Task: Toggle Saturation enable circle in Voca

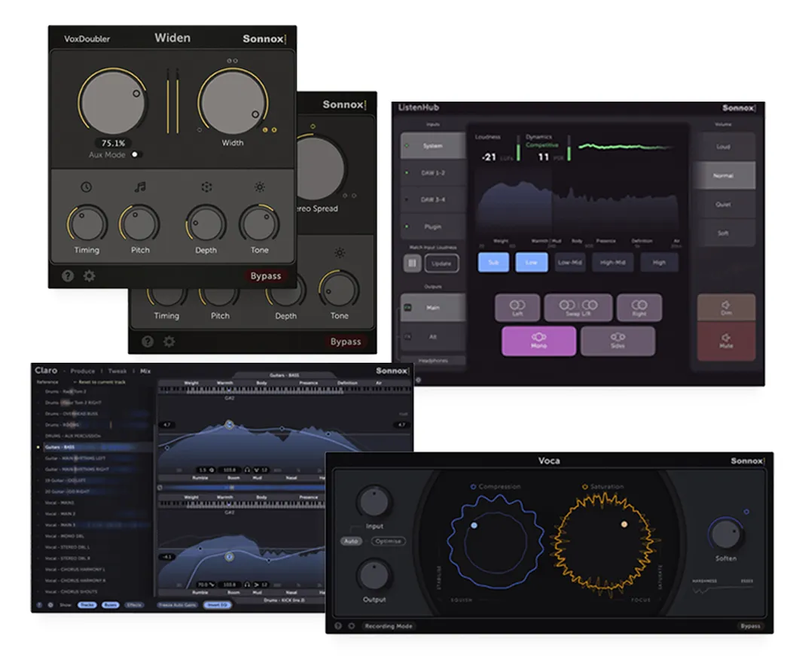Action: [x=585, y=486]
